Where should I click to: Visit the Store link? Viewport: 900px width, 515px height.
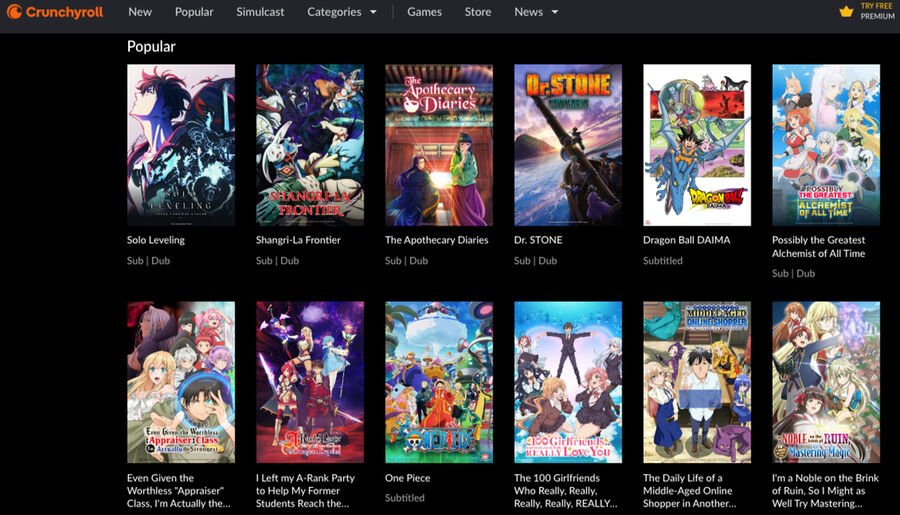coord(478,12)
